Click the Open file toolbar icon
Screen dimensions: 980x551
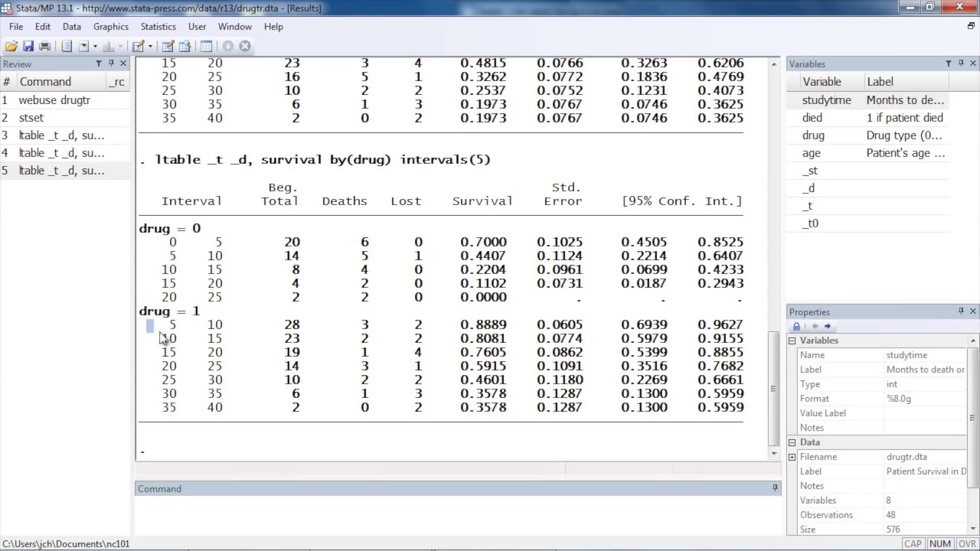pos(11,46)
